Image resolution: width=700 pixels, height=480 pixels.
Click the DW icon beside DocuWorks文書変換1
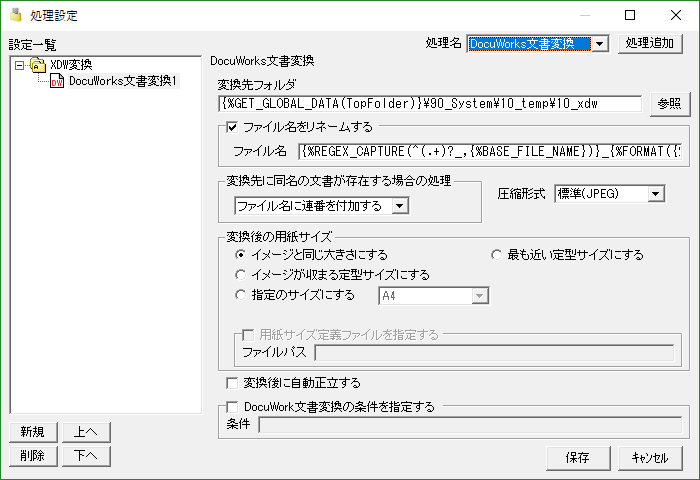[57, 81]
